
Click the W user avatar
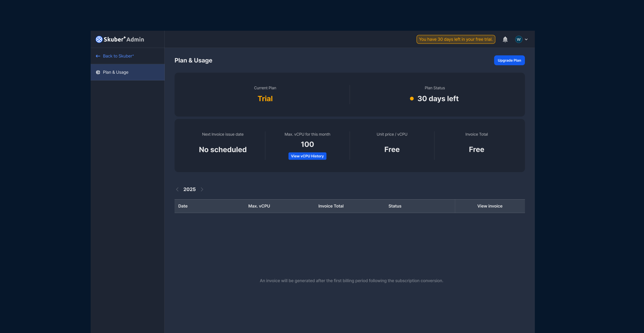(519, 39)
